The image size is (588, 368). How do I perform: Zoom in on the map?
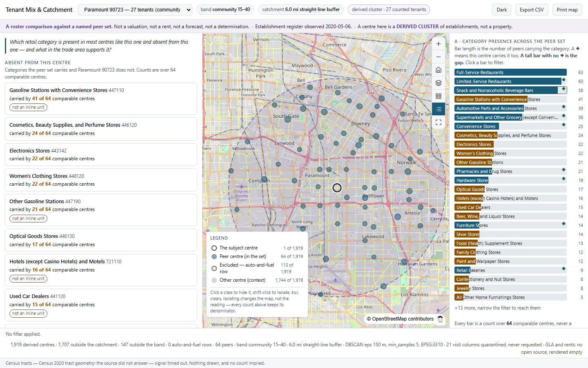(438, 44)
